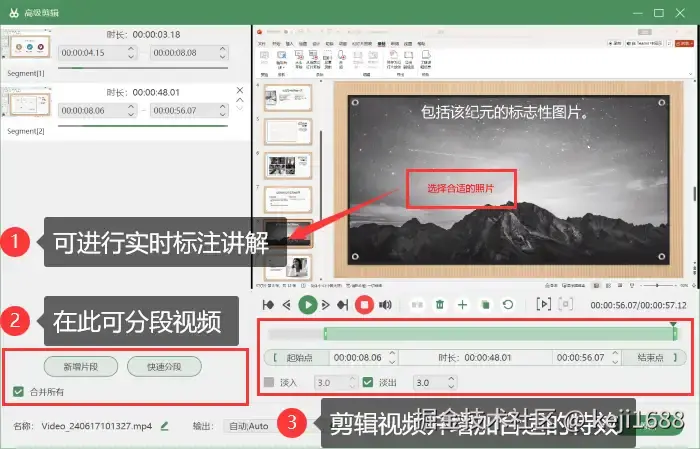Screen dimensions: 700x449
Task: Play selected range using bracketed play icon
Action: [x=543, y=304]
